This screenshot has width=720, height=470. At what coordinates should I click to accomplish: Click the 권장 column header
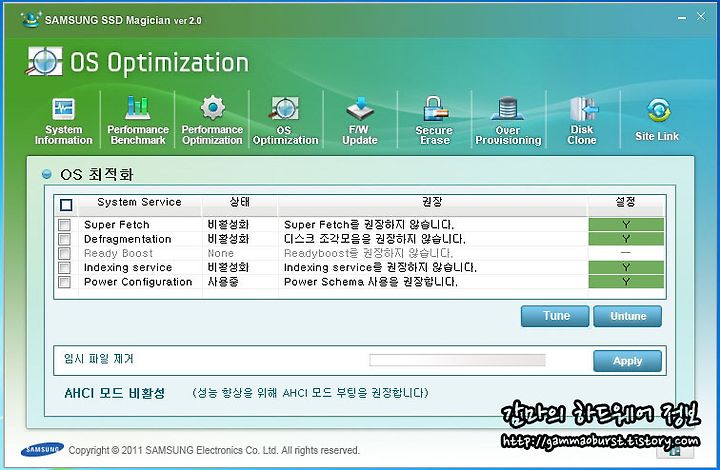pos(432,202)
